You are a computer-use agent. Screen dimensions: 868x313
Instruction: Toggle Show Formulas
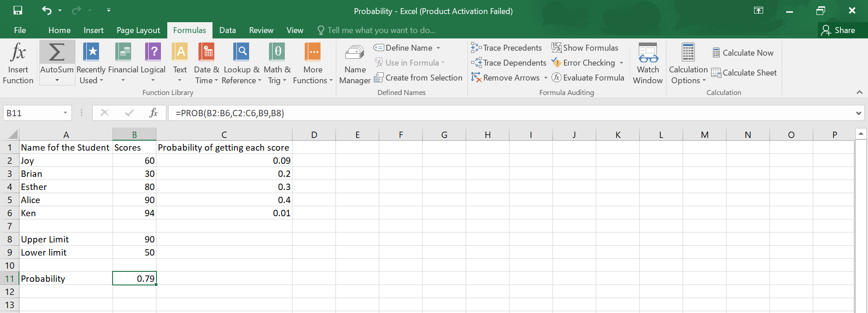pyautogui.click(x=585, y=48)
